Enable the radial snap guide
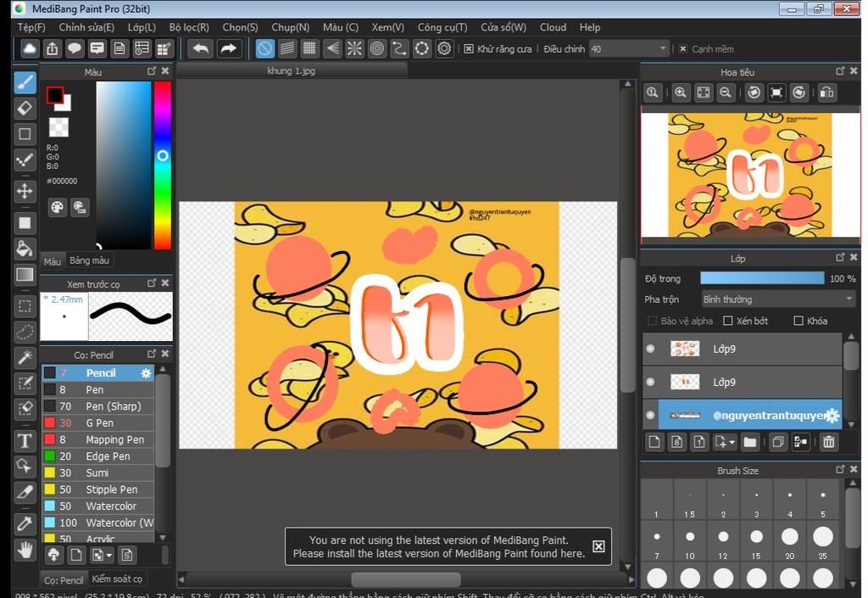 pos(354,48)
